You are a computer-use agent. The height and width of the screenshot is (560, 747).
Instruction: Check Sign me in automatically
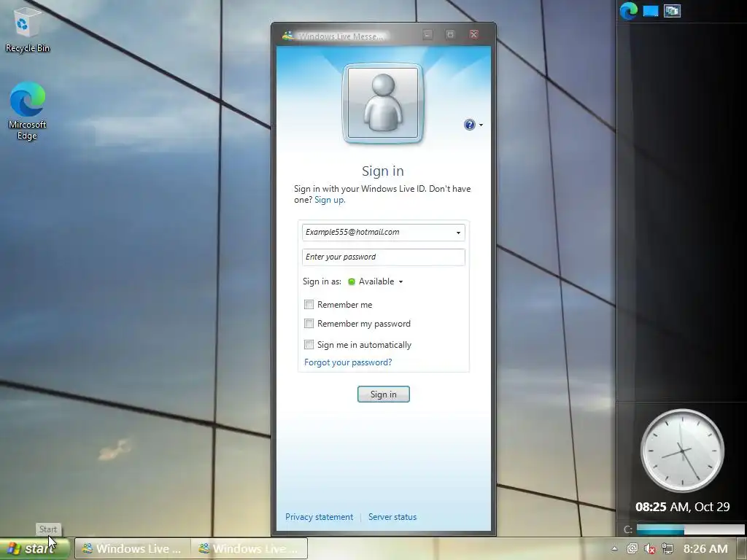coord(309,344)
